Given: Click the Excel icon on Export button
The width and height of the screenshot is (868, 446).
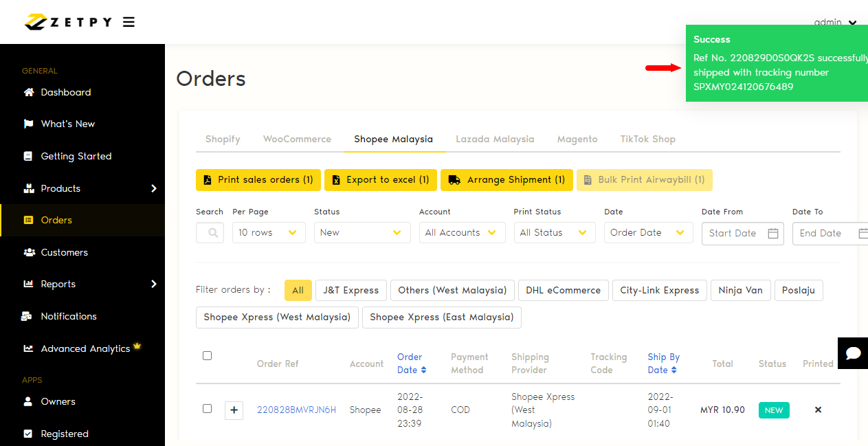Looking at the screenshot, I should [336, 179].
